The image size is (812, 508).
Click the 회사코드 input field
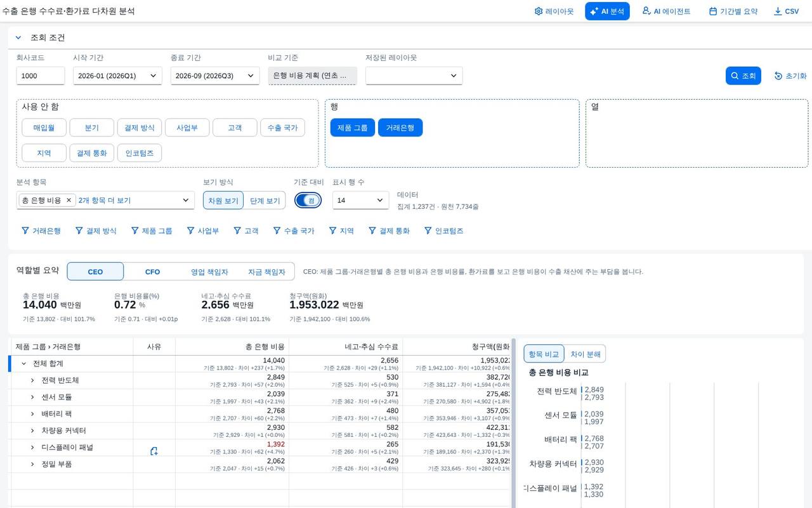click(x=41, y=76)
